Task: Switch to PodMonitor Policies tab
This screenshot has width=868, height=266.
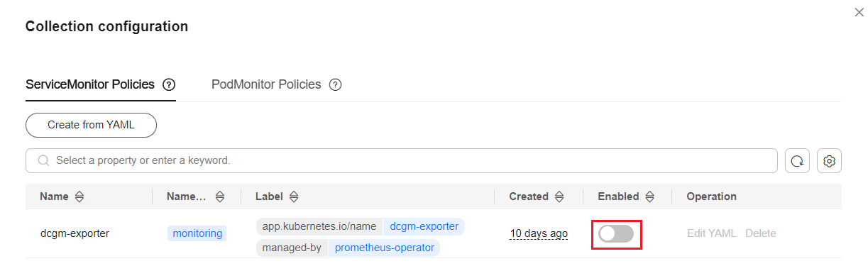Action: (266, 84)
